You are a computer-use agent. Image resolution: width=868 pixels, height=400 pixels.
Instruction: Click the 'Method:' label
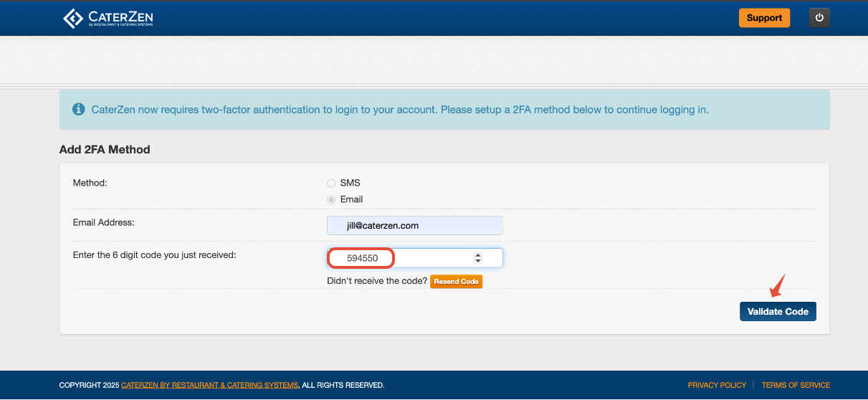[90, 183]
